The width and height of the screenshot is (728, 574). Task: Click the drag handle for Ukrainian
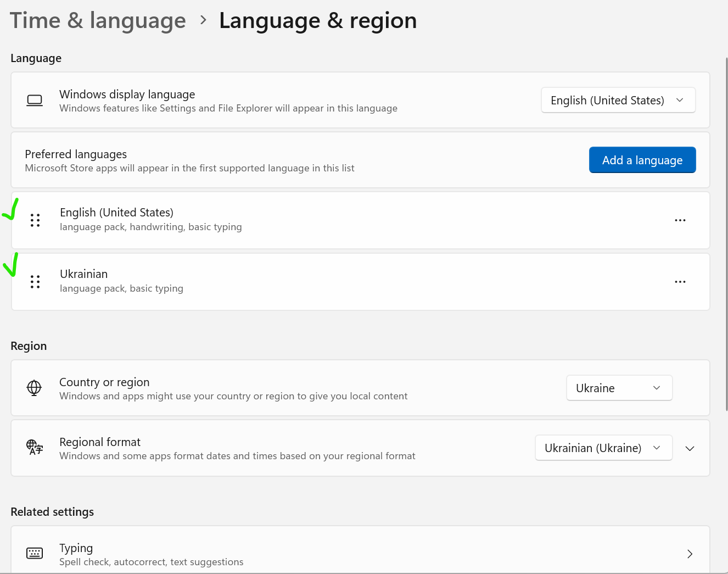35,282
